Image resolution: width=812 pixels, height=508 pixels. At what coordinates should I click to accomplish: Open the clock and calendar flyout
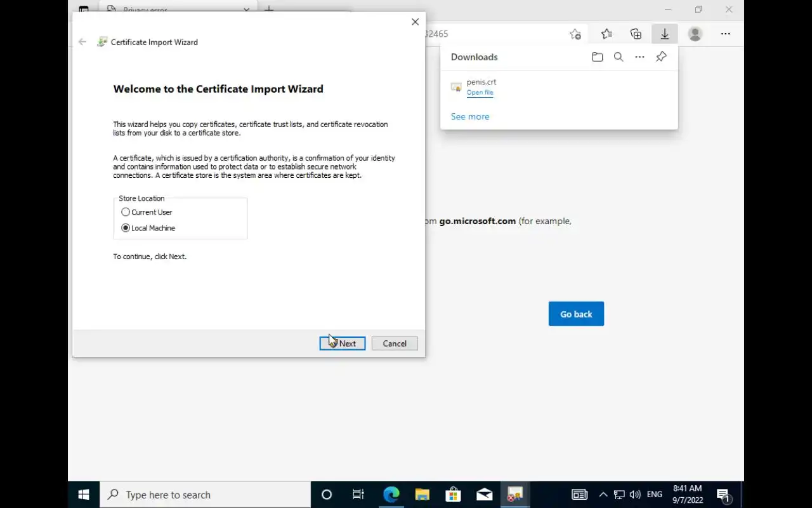pyautogui.click(x=688, y=495)
